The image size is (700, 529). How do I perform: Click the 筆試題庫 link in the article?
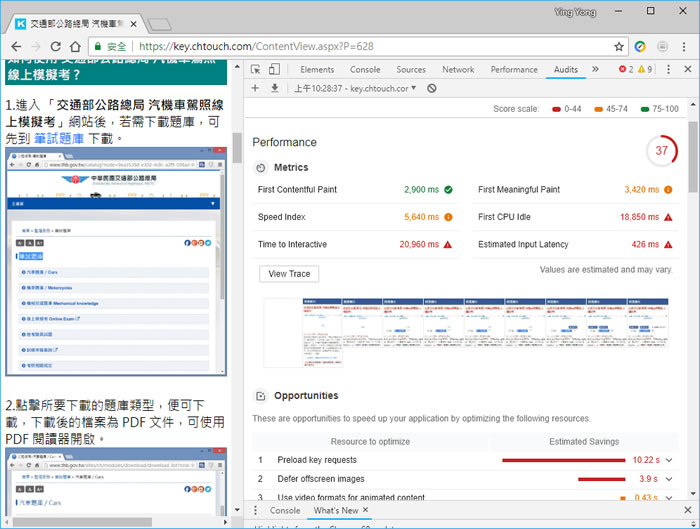pyautogui.click(x=58, y=139)
